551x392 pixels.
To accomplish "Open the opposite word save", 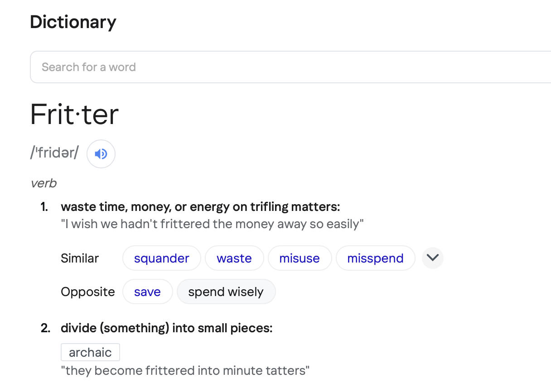I will [147, 292].
